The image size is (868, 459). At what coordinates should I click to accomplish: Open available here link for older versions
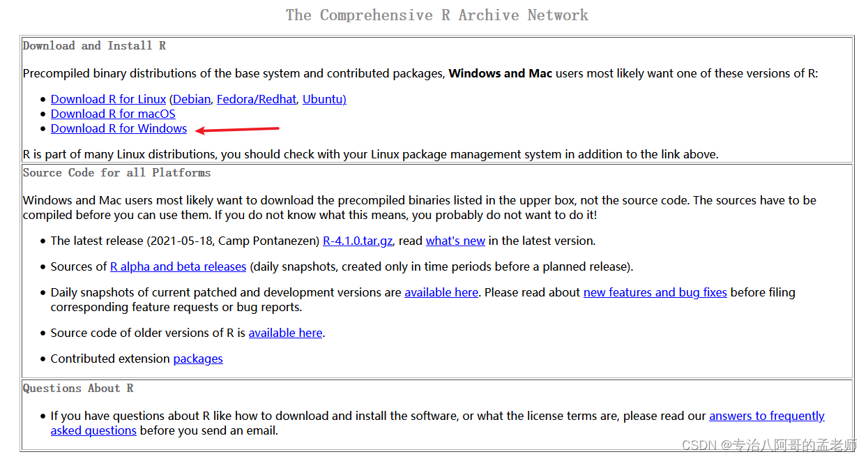(x=285, y=333)
